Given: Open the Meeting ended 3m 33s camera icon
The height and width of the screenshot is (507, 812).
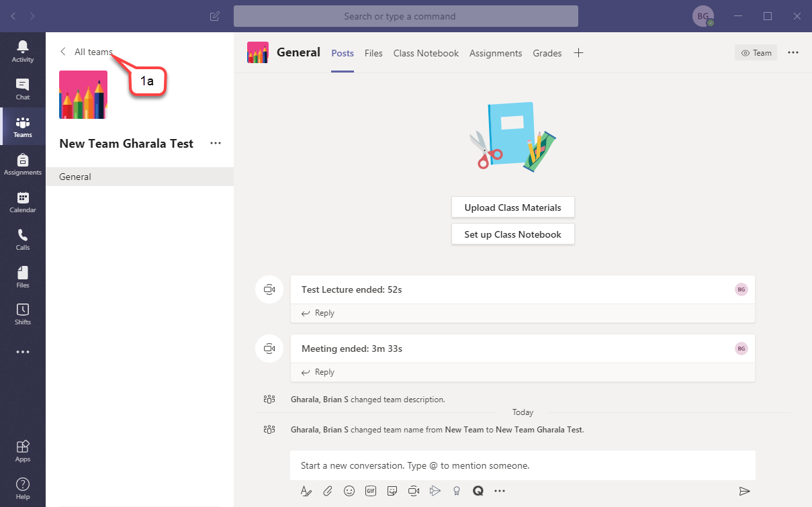Looking at the screenshot, I should click(269, 349).
